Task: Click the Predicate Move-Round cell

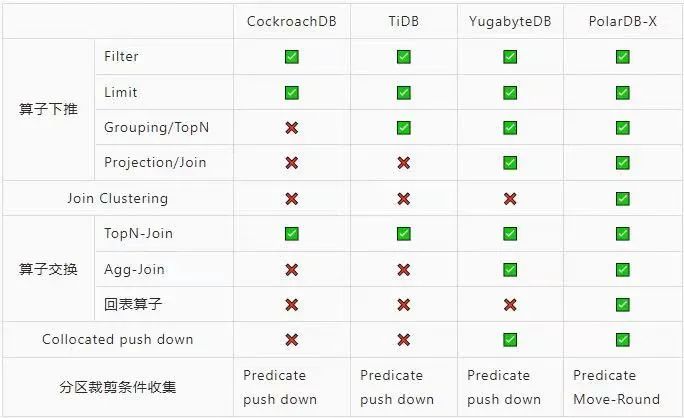Action: point(617,387)
